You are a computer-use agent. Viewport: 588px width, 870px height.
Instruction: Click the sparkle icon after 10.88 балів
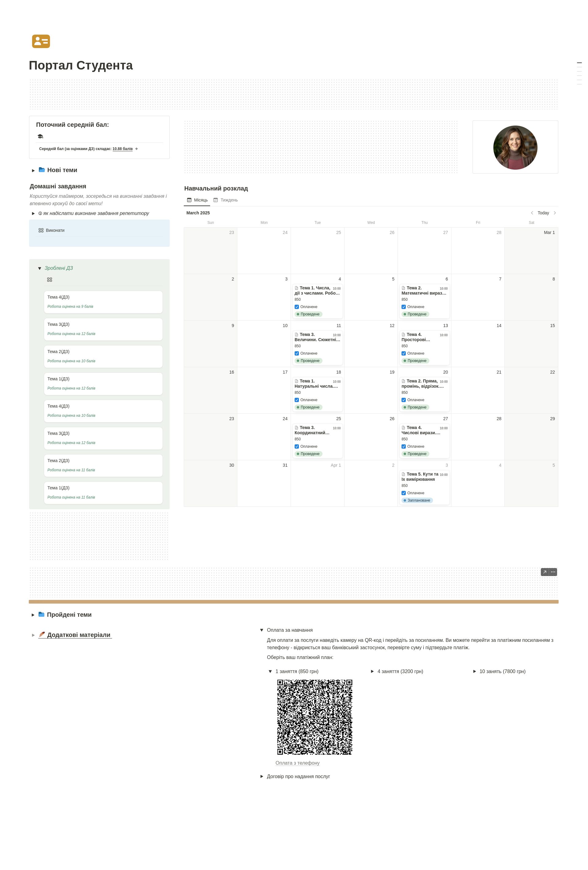[137, 149]
